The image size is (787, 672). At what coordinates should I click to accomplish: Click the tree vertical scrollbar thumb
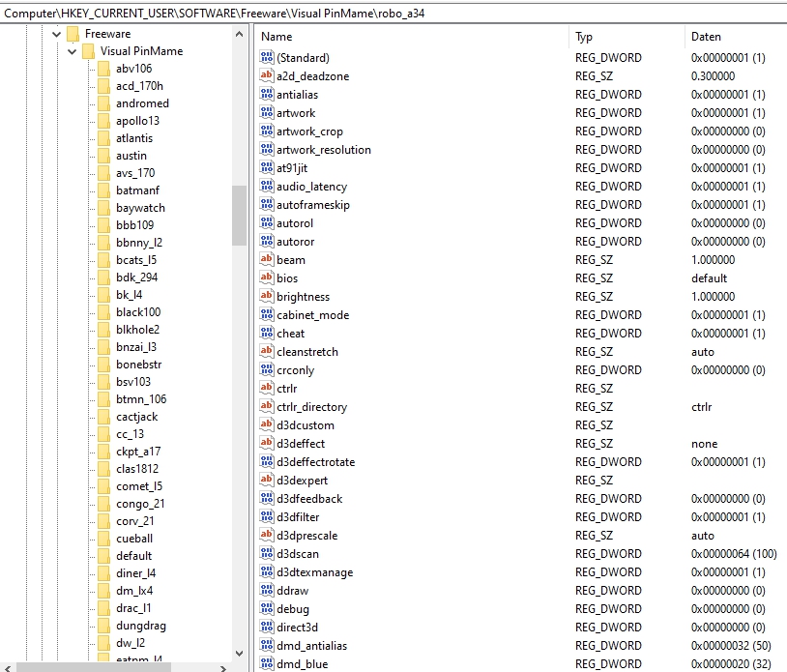point(239,216)
